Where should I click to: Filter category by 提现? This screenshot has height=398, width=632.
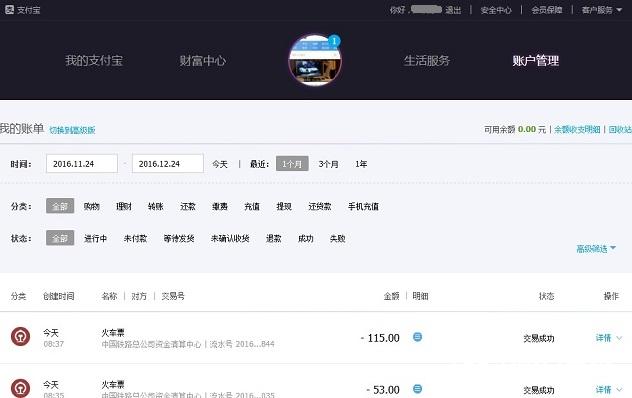click(284, 206)
